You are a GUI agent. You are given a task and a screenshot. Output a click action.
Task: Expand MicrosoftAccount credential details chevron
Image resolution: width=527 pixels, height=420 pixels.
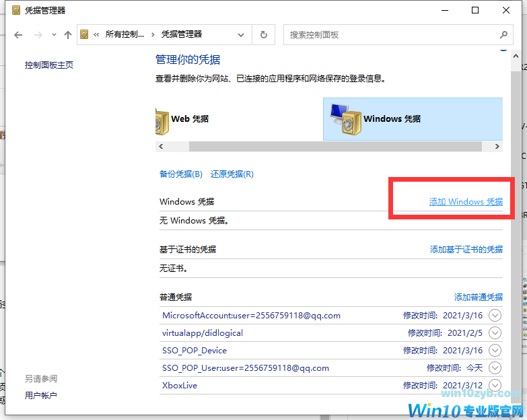(x=495, y=316)
